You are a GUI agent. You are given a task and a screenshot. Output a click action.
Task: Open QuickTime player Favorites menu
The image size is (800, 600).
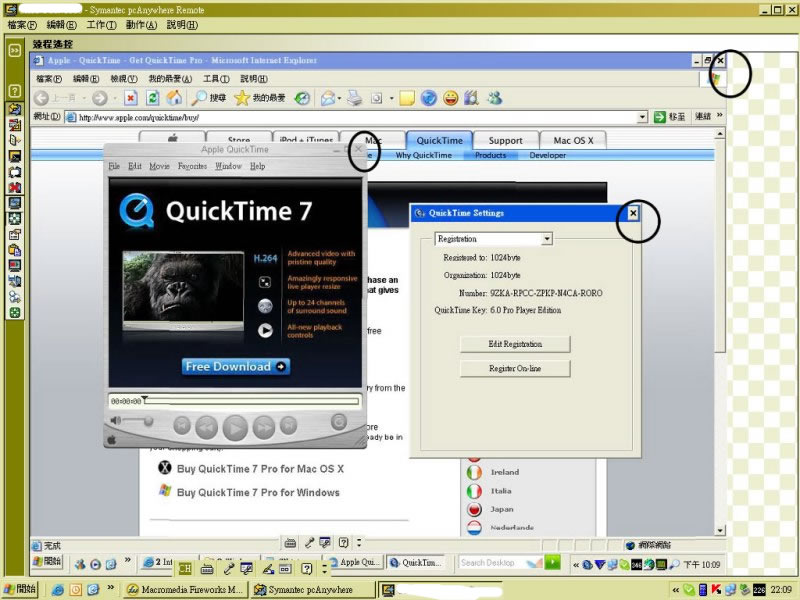pos(192,166)
